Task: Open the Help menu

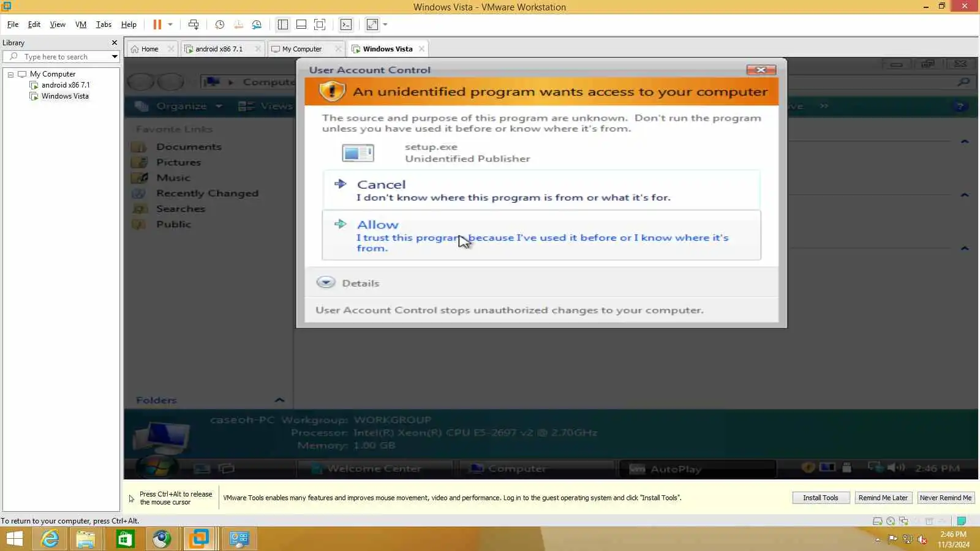Action: (129, 24)
